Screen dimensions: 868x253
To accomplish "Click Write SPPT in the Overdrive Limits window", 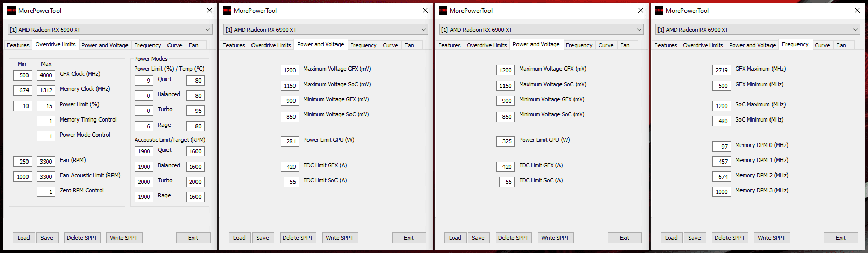I will coord(124,238).
